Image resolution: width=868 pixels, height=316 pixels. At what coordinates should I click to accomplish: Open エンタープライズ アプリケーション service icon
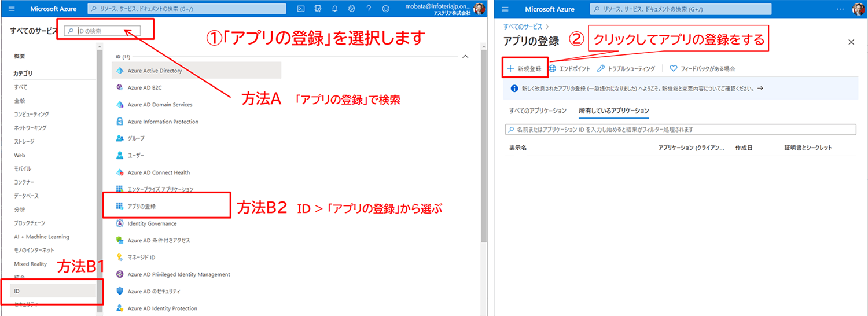[120, 189]
